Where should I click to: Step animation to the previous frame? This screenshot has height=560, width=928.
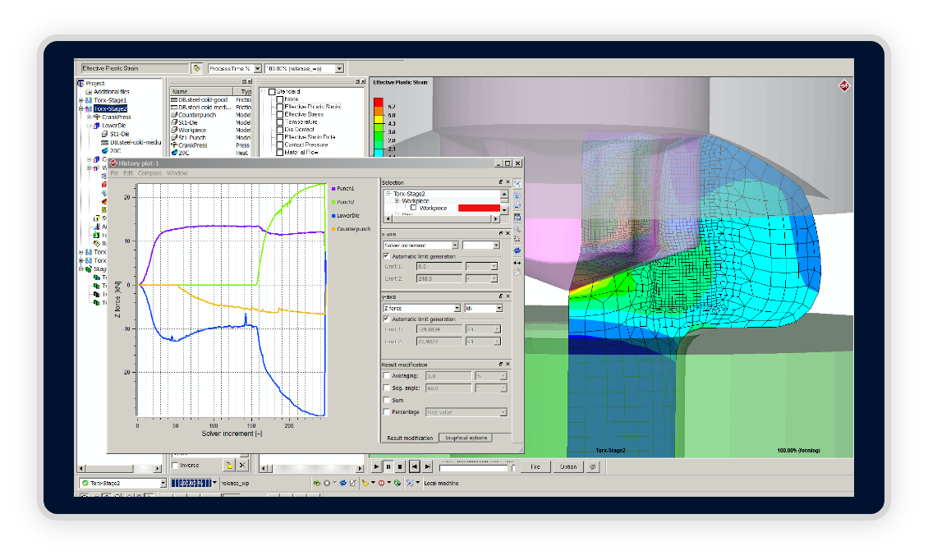pos(414,467)
